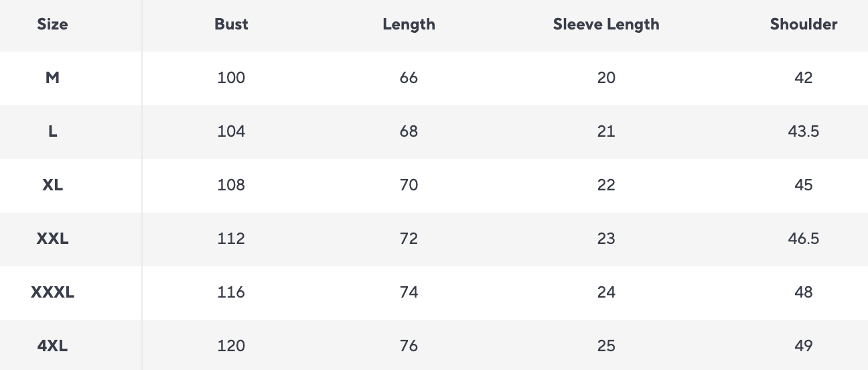The width and height of the screenshot is (868, 370).
Task: Click the shoulder value 49 for 4XL
Action: tap(803, 346)
